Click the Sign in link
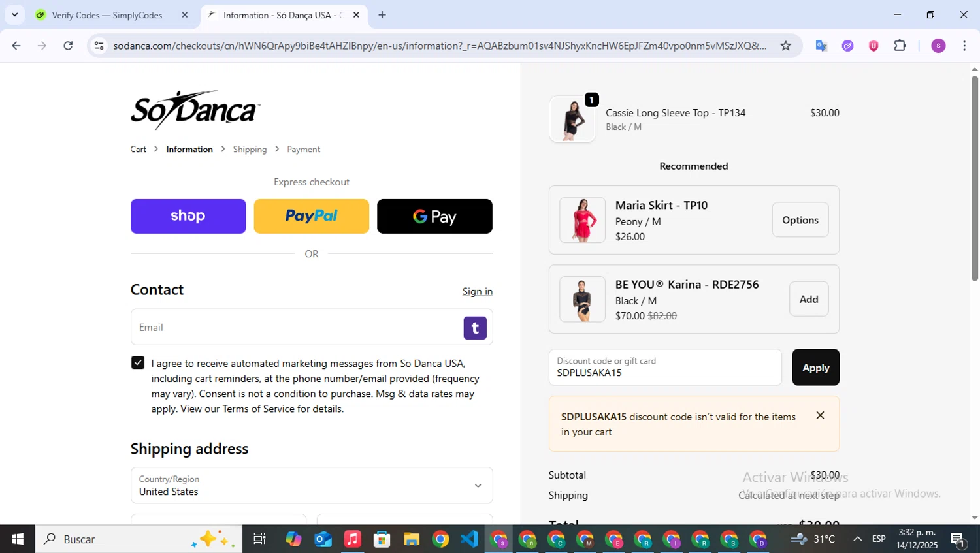The height and width of the screenshot is (553, 980). 478,292
